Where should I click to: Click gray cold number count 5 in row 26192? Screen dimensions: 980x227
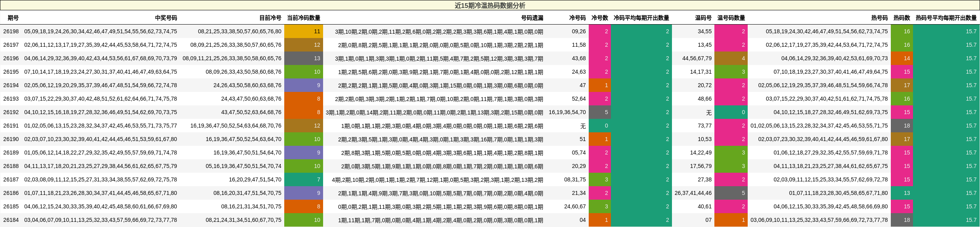[x=600, y=112]
